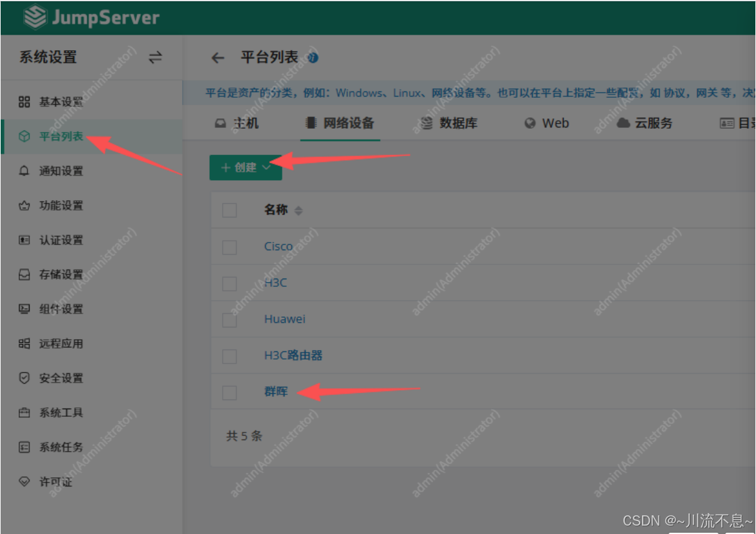Open 功能设置 in the sidebar
The width and height of the screenshot is (756, 534).
(61, 205)
